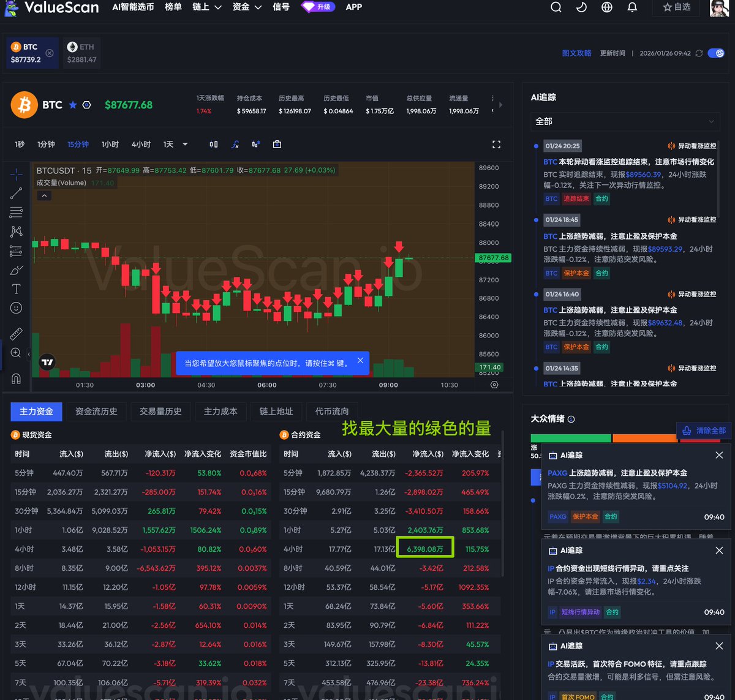This screenshot has height=700, width=735.
Task: Click the green sentiment bar segment
Action: (571, 438)
